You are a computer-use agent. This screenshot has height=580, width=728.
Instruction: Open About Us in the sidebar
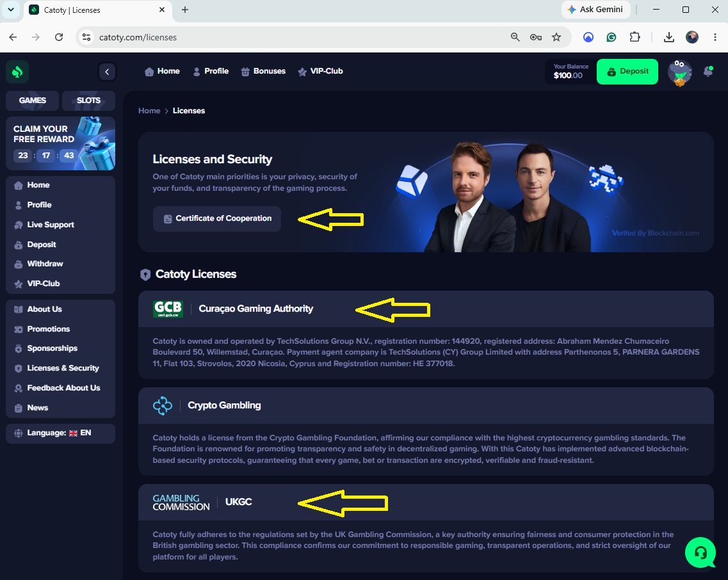point(60,309)
